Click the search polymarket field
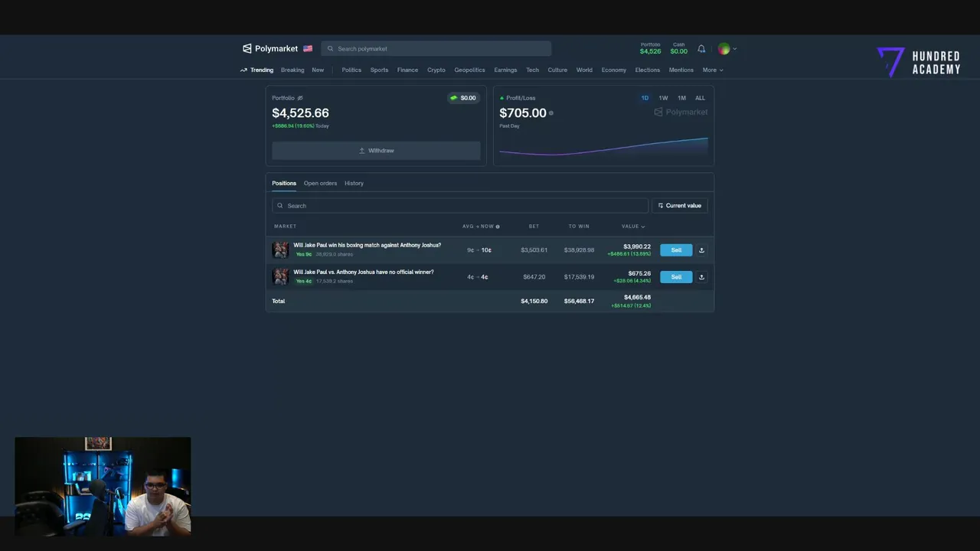980x551 pixels. coord(436,48)
